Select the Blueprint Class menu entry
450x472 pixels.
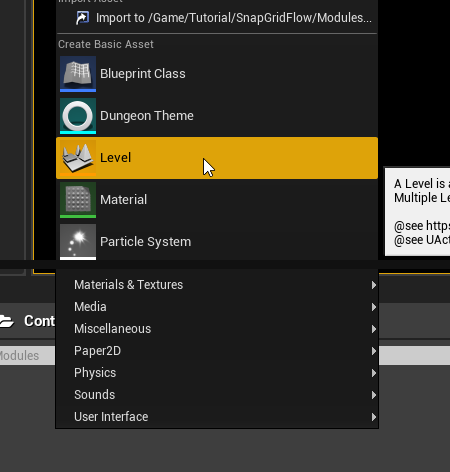pyautogui.click(x=217, y=74)
